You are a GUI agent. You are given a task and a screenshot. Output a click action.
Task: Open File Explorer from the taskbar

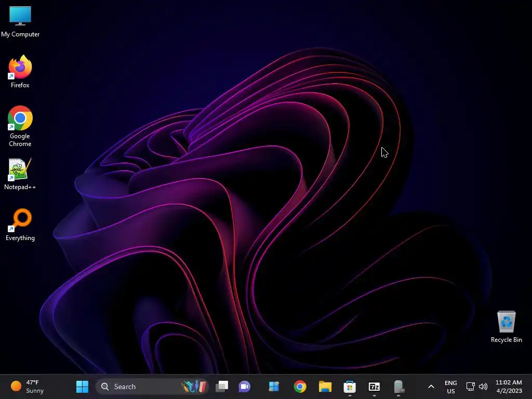pyautogui.click(x=325, y=387)
